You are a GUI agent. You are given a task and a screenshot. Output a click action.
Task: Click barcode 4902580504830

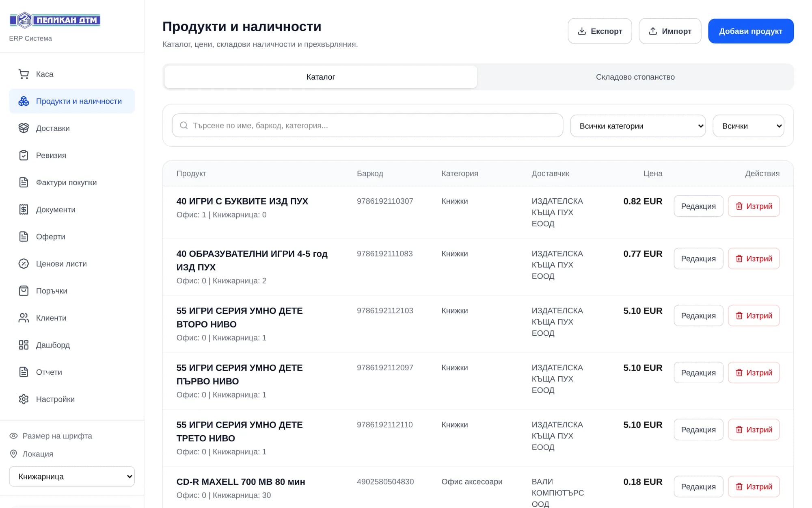(385, 482)
